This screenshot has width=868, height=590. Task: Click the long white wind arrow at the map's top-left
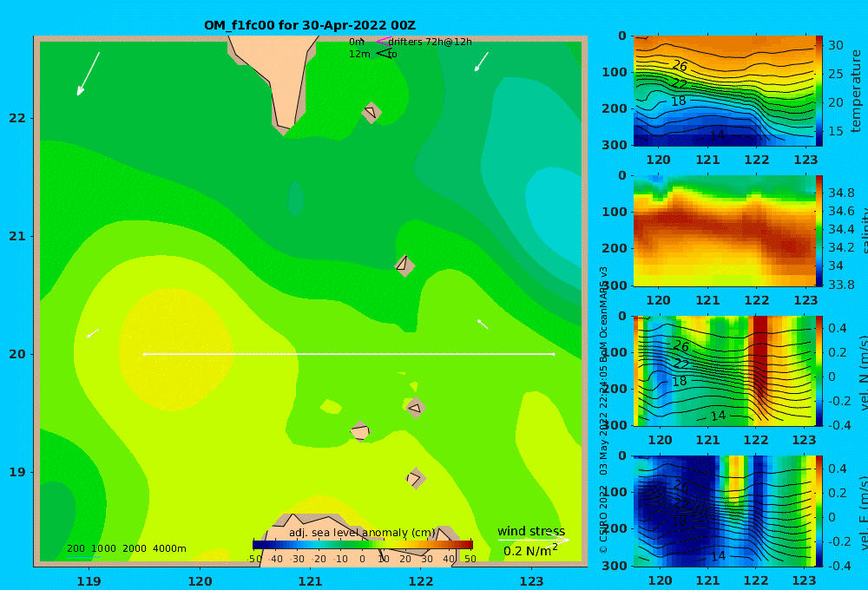coord(89,74)
